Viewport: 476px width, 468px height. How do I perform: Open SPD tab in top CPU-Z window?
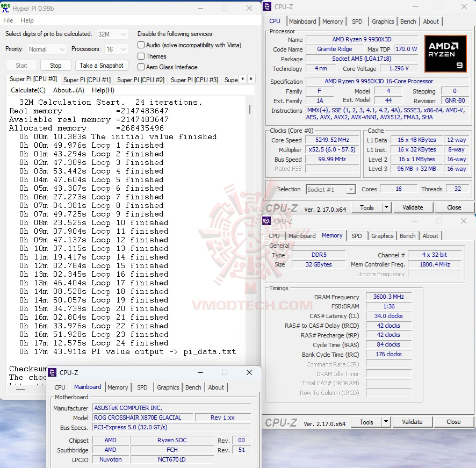point(357,21)
